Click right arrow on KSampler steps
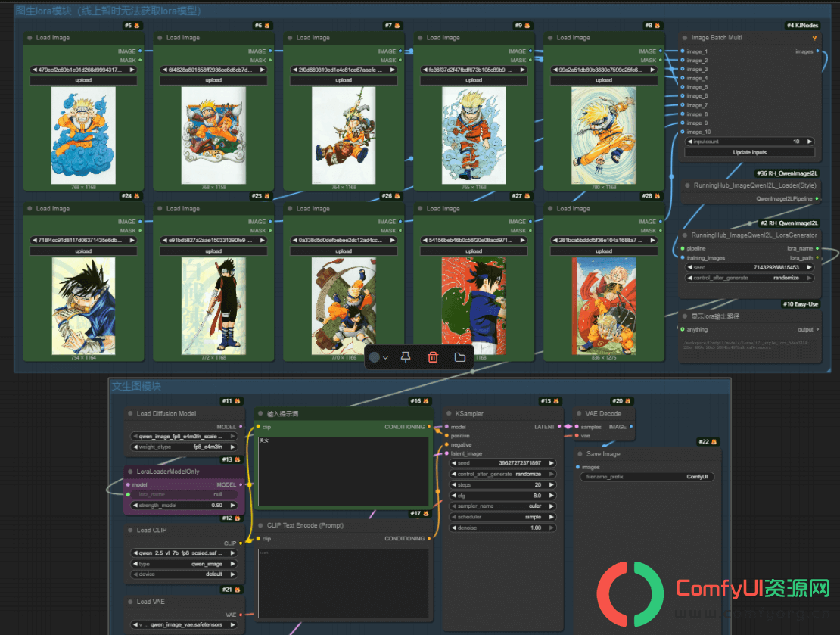The height and width of the screenshot is (635, 840). click(551, 484)
